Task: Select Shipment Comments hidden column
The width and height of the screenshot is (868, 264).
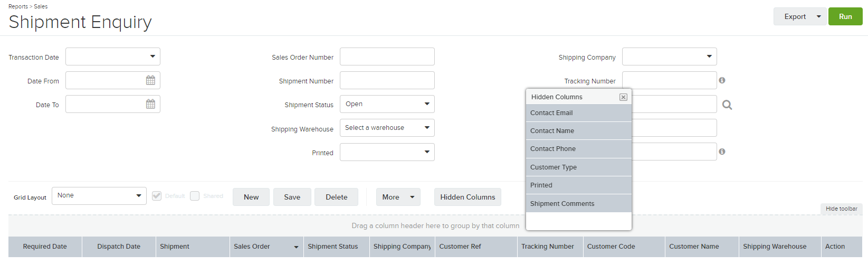Action: (x=579, y=204)
